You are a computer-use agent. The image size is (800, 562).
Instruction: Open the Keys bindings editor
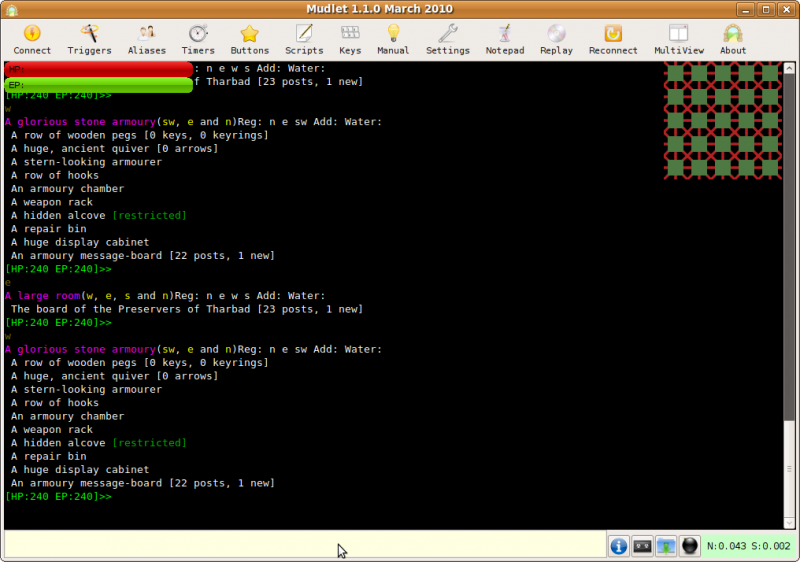[350, 39]
